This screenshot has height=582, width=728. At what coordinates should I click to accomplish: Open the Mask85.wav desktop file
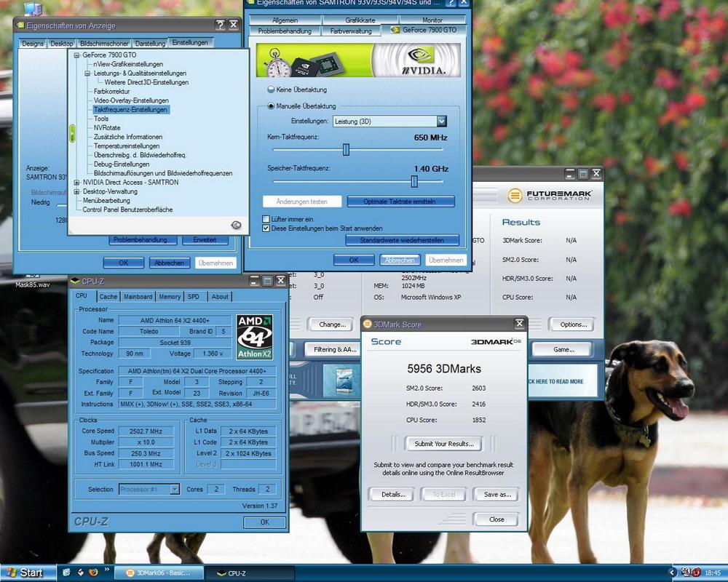click(x=33, y=282)
